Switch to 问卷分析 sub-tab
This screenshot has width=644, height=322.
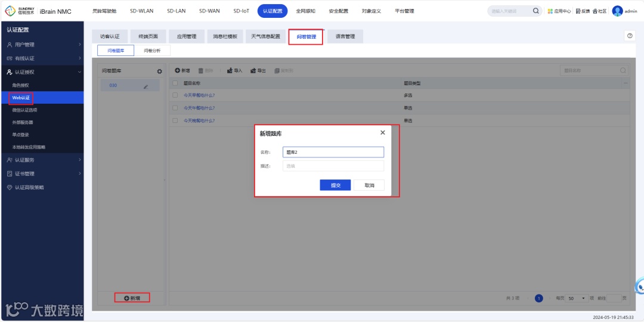tap(152, 51)
